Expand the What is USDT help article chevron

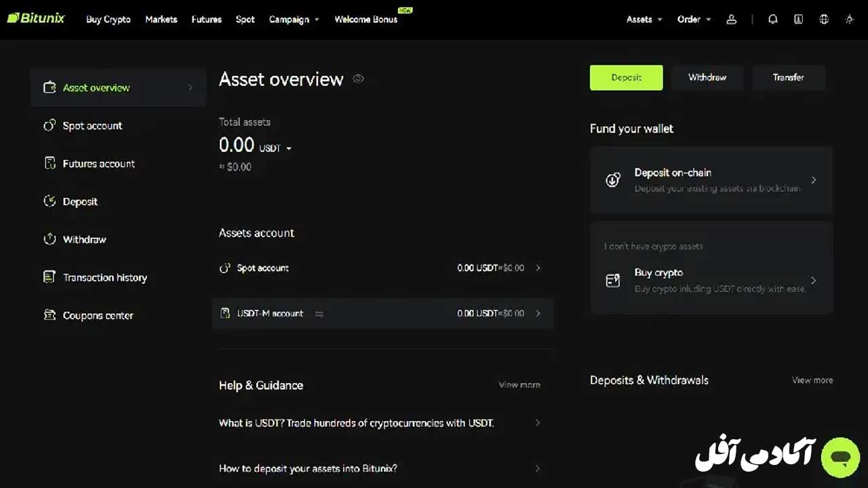click(x=538, y=423)
